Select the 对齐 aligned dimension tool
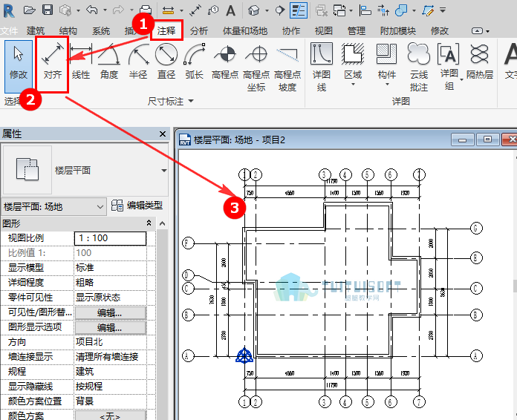The height and width of the screenshot is (420, 517). pyautogui.click(x=53, y=62)
